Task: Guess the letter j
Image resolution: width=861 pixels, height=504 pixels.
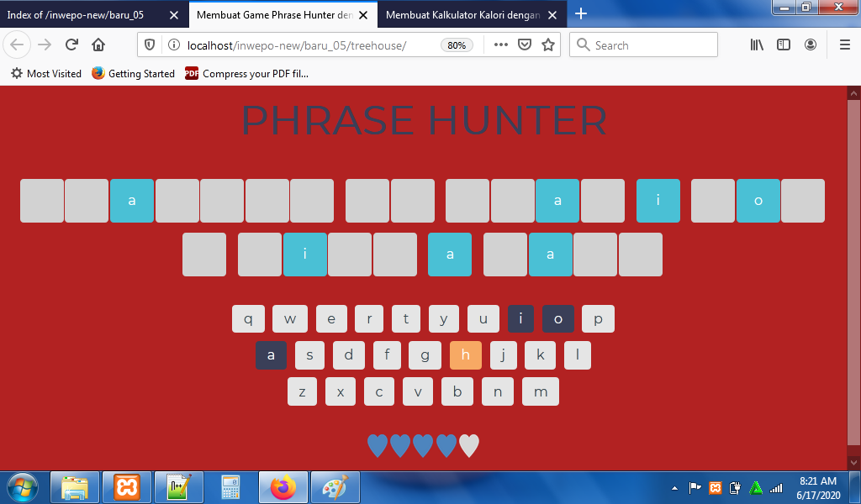Action: coord(503,354)
